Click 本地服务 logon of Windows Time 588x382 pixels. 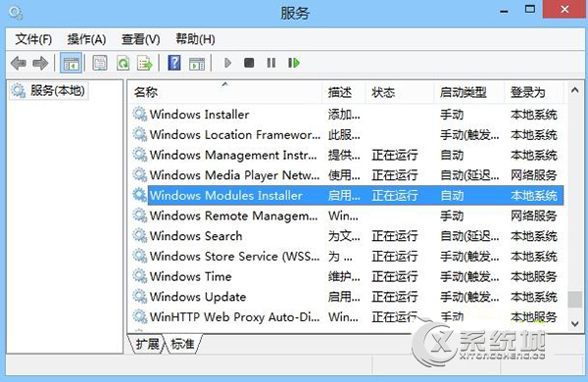click(534, 276)
